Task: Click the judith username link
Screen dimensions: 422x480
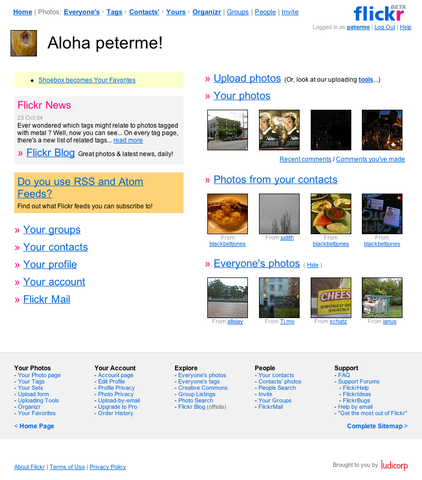Action: [x=287, y=238]
